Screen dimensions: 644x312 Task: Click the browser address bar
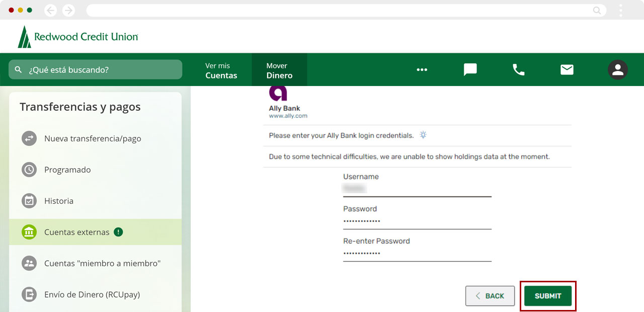tap(346, 10)
